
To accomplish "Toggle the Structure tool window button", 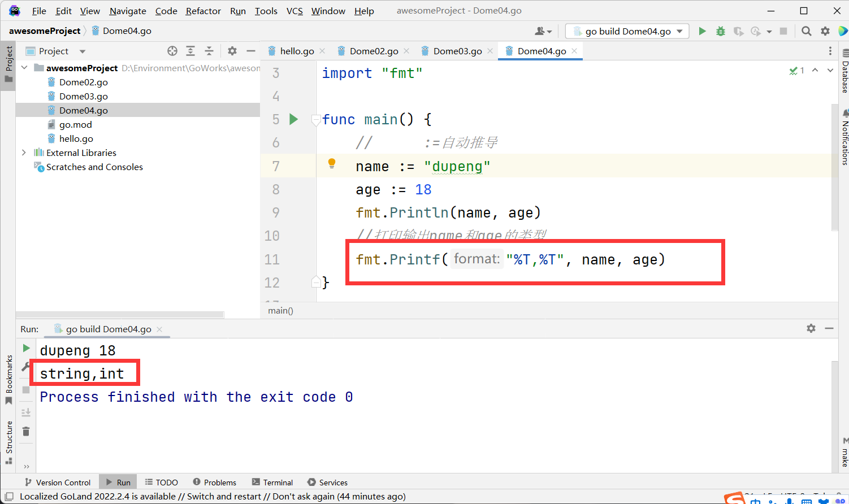I will (8, 442).
